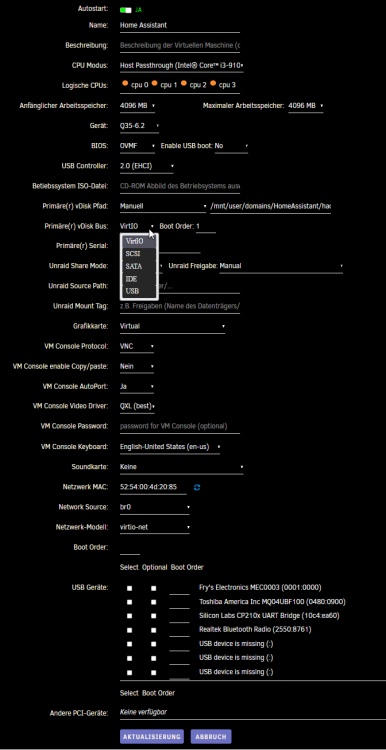Toggle logical CPU cpu 0

pos(125,83)
